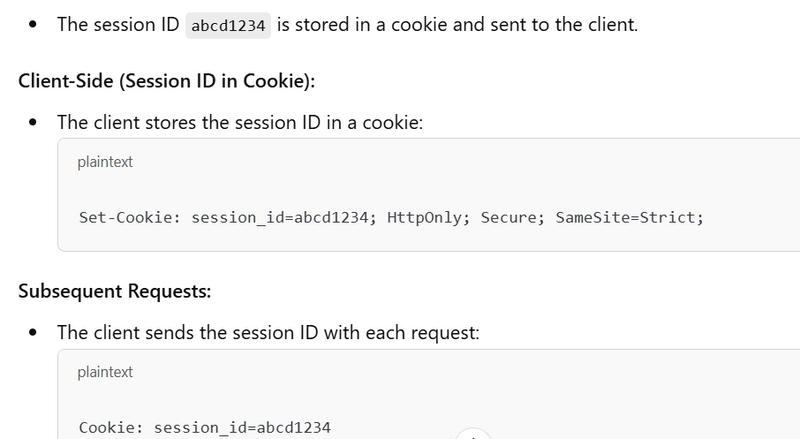800x439 pixels.
Task: Click the bullet before 'The session ID'
Action: point(33,25)
